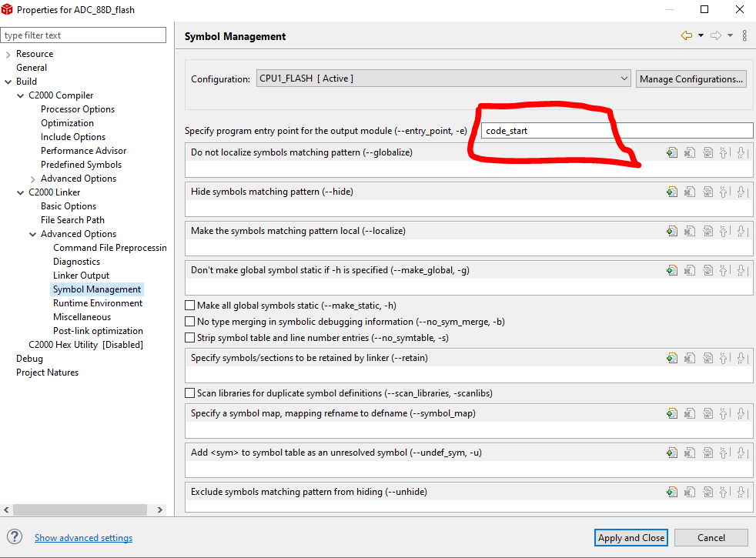The image size is (756, 558).
Task: Open the Configuration dropdown
Action: coord(624,78)
